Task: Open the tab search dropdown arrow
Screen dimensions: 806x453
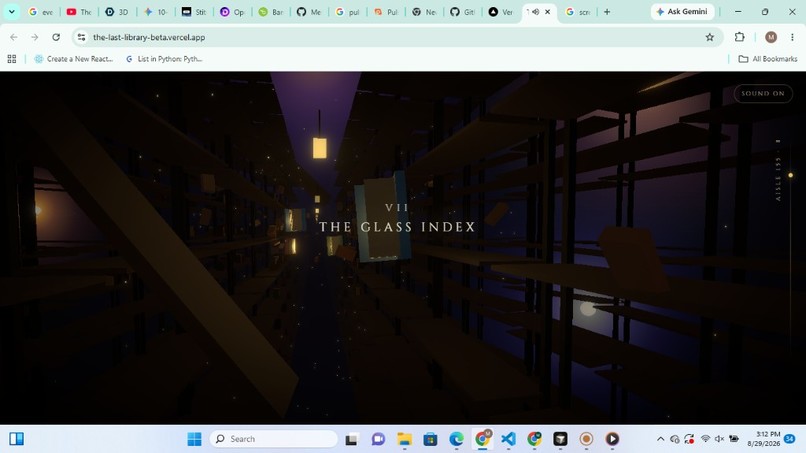Action: pyautogui.click(x=11, y=11)
